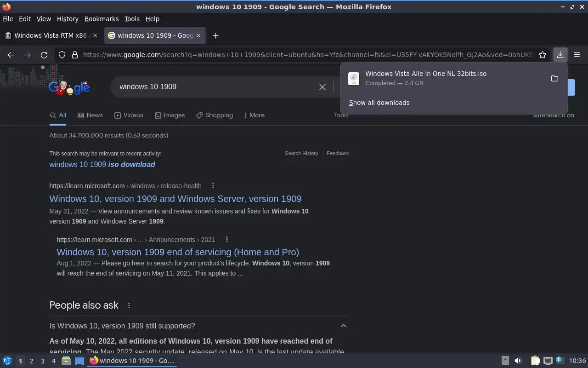Open file manager from taskbar
Screen dimensions: 588x368
[x=66, y=361]
